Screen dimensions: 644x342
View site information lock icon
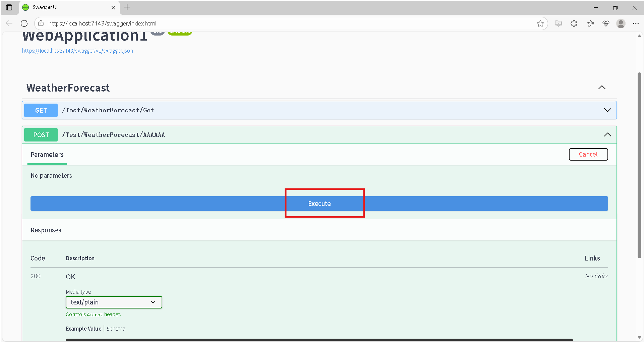click(x=41, y=23)
